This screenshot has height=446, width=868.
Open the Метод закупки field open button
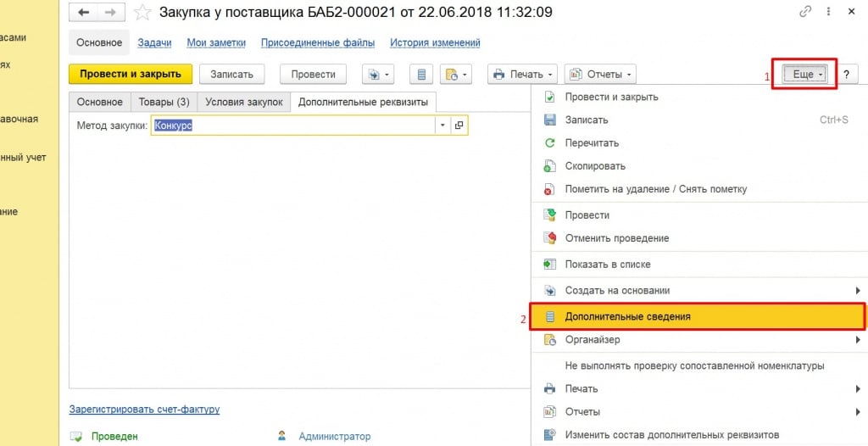pos(459,125)
